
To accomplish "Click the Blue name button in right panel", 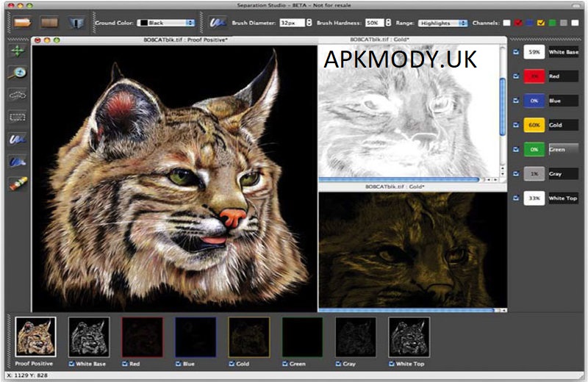I will (x=563, y=101).
